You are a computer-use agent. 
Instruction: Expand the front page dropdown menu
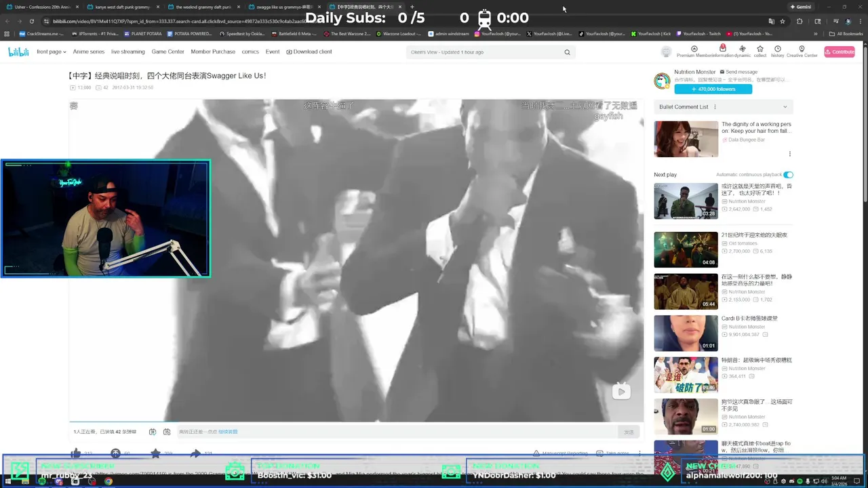tap(52, 52)
